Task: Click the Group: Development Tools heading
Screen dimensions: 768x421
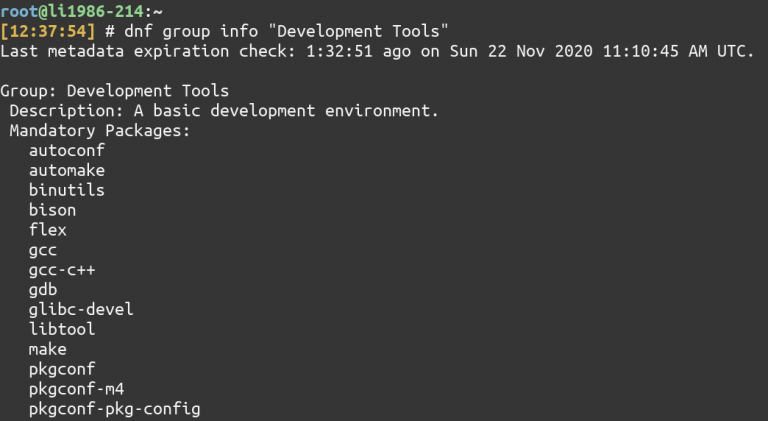Action: (x=115, y=91)
